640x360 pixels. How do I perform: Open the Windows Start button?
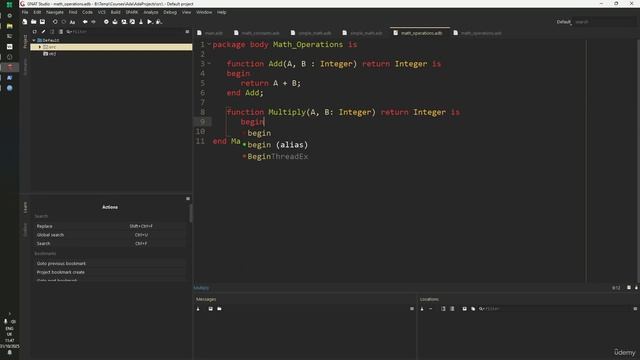click(x=9, y=5)
